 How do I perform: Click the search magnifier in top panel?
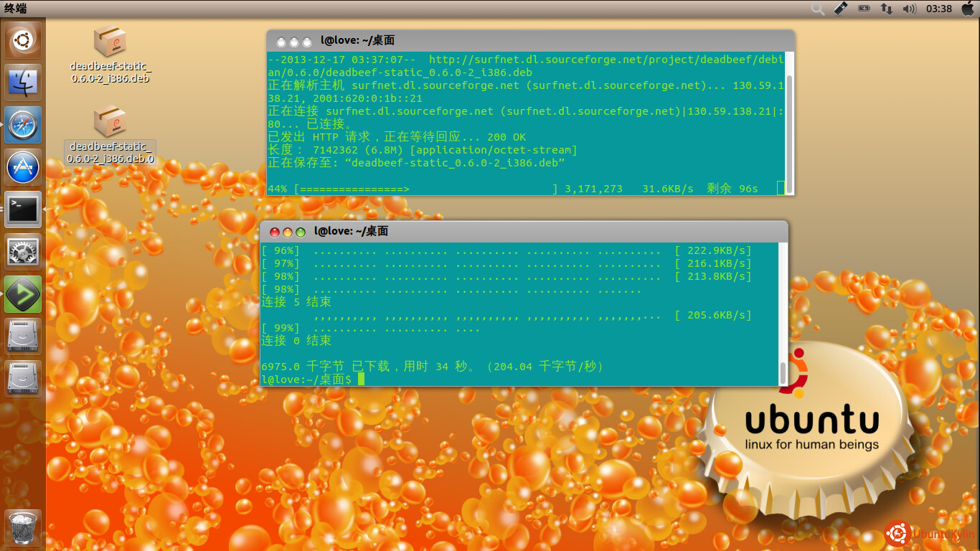click(x=817, y=9)
